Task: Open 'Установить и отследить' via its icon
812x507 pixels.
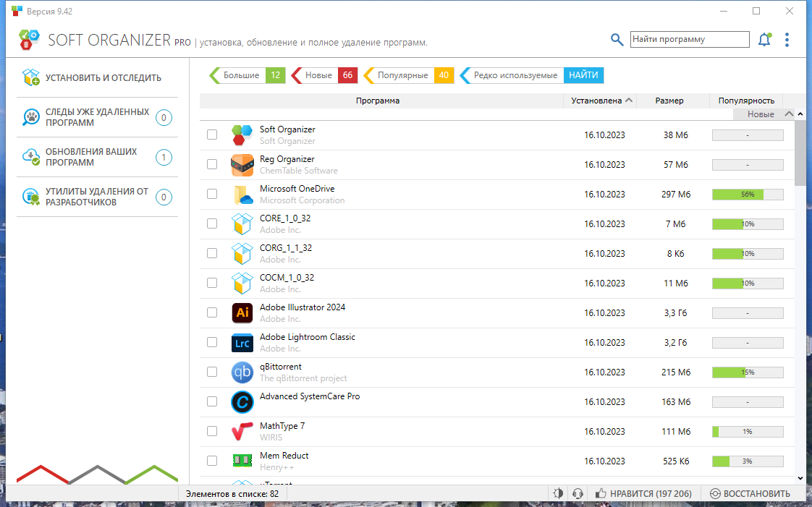Action: point(30,77)
